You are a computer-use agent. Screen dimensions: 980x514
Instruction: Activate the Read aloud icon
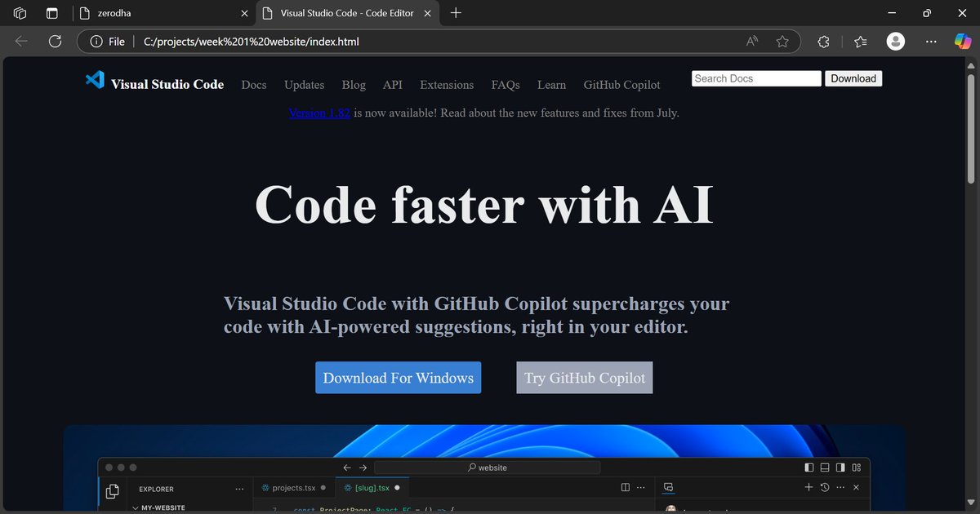click(x=751, y=42)
